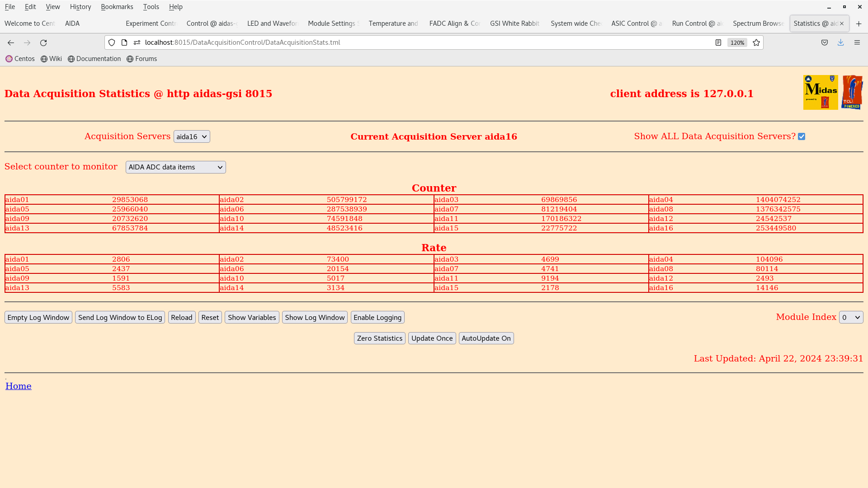Go back with the browser back arrow
Image resolution: width=868 pixels, height=488 pixels.
pyautogui.click(x=11, y=42)
